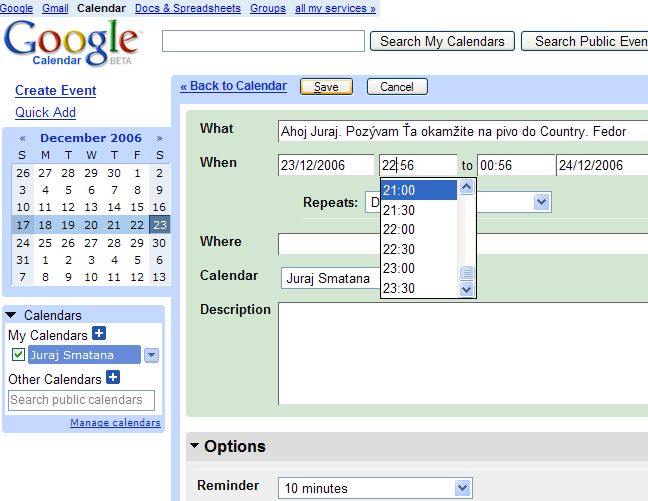Screen dimensions: 648x501
Task: Click start time field 22:56
Action: coord(418,165)
